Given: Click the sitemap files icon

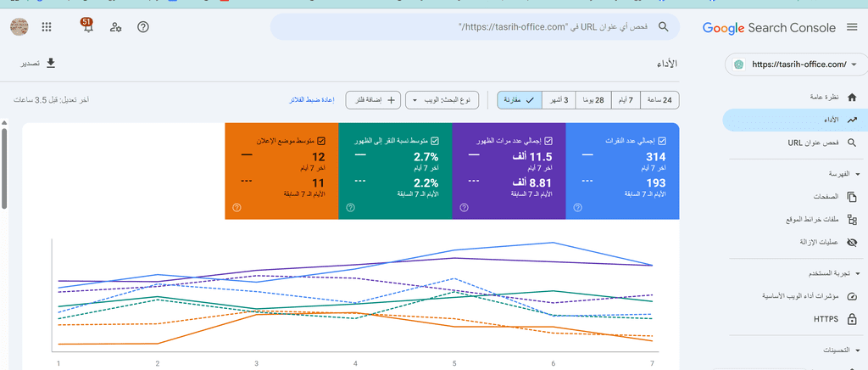Looking at the screenshot, I should coord(852,219).
